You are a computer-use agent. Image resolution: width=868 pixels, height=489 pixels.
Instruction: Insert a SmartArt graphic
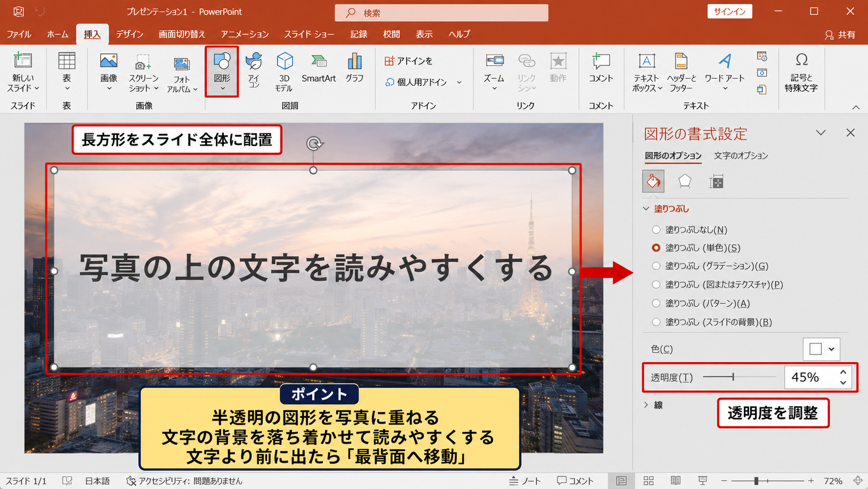[x=319, y=68]
